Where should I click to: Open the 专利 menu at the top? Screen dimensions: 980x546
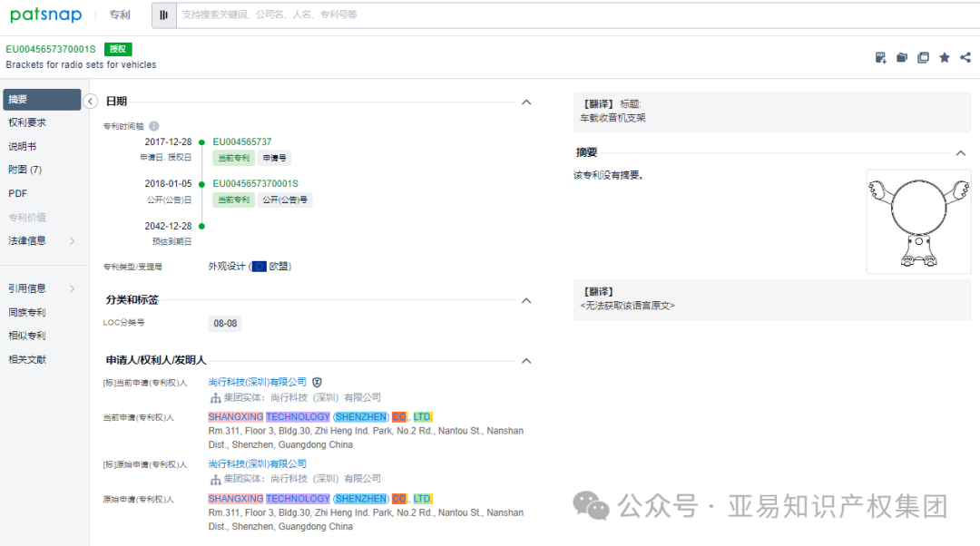121,15
